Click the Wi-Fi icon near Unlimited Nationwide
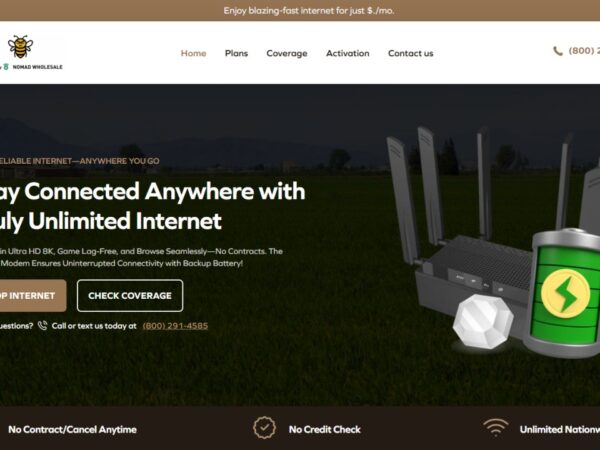600x450 pixels. (x=495, y=427)
